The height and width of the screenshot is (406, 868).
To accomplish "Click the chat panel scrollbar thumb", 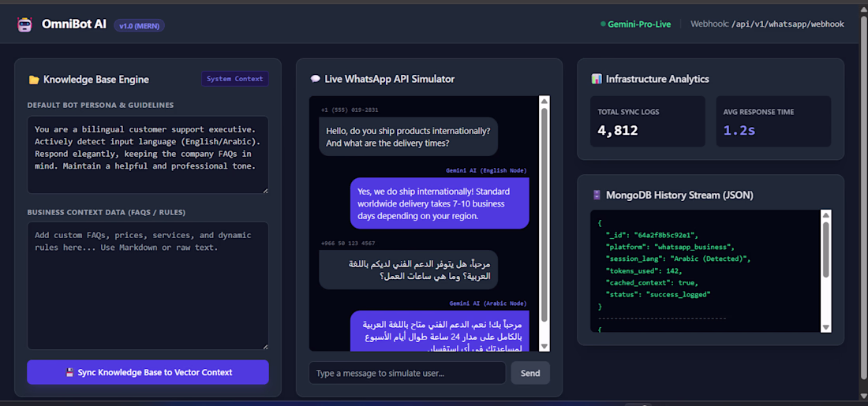I will click(544, 214).
